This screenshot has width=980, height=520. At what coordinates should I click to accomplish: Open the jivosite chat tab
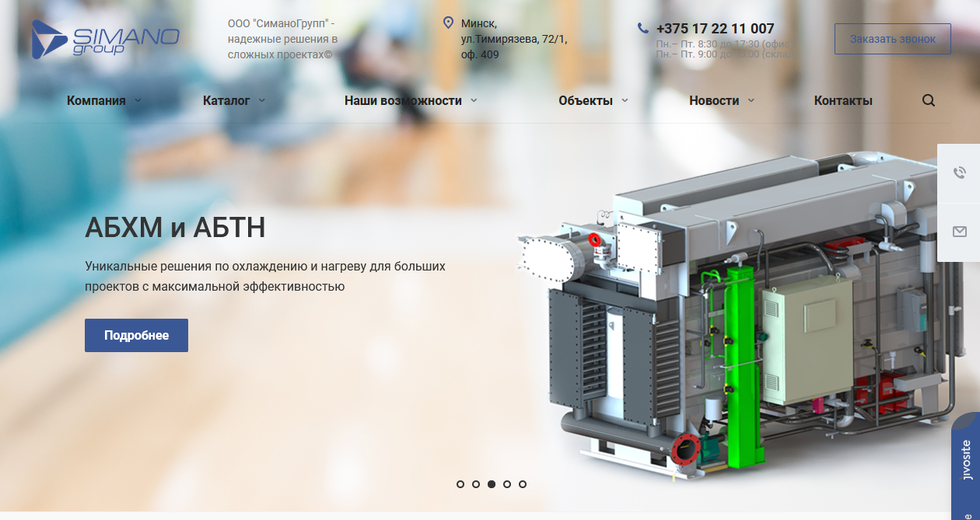click(x=966, y=466)
